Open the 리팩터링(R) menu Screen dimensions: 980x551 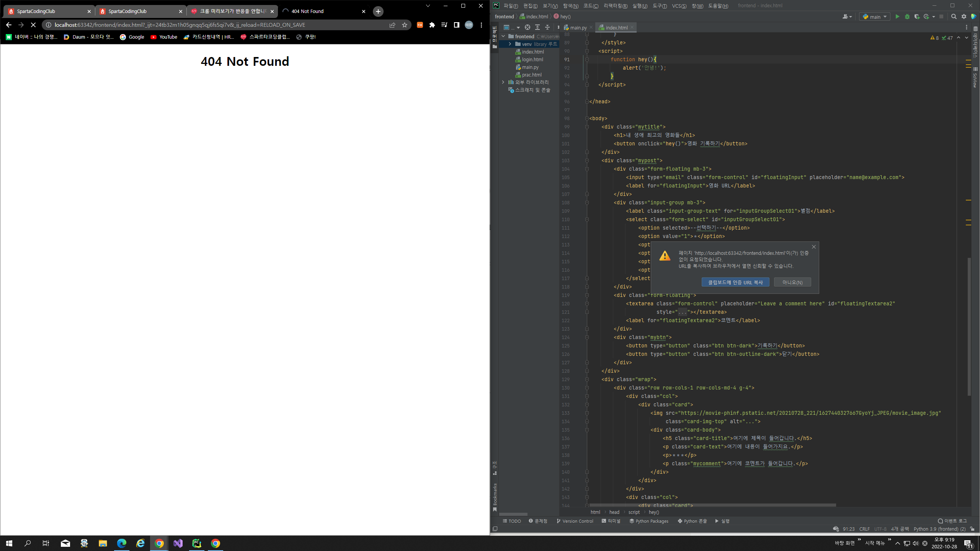pos(616,6)
